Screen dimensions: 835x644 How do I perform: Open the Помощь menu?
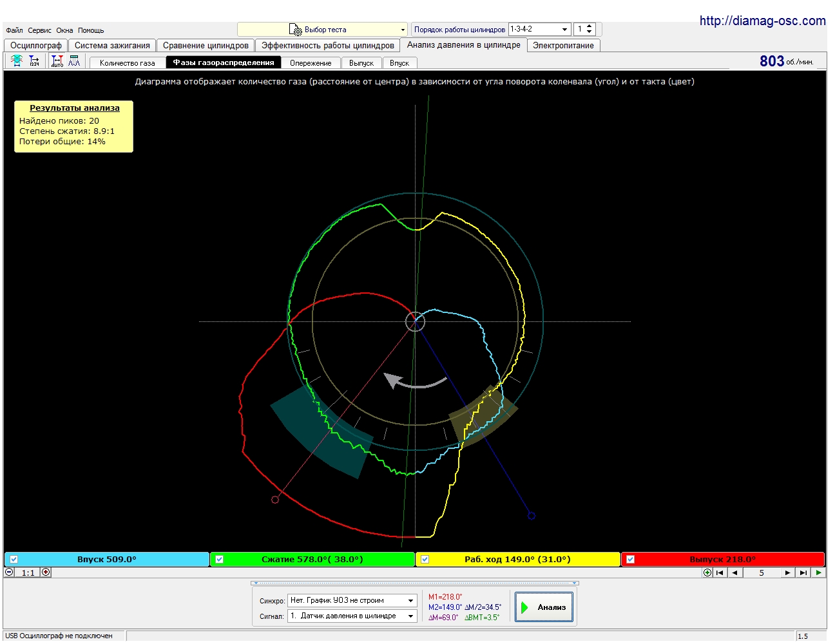91,30
